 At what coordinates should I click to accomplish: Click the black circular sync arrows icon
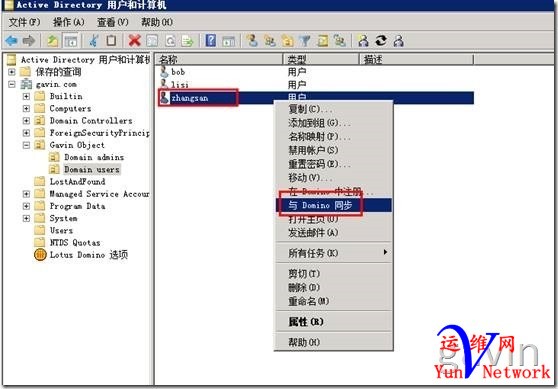tap(381, 41)
